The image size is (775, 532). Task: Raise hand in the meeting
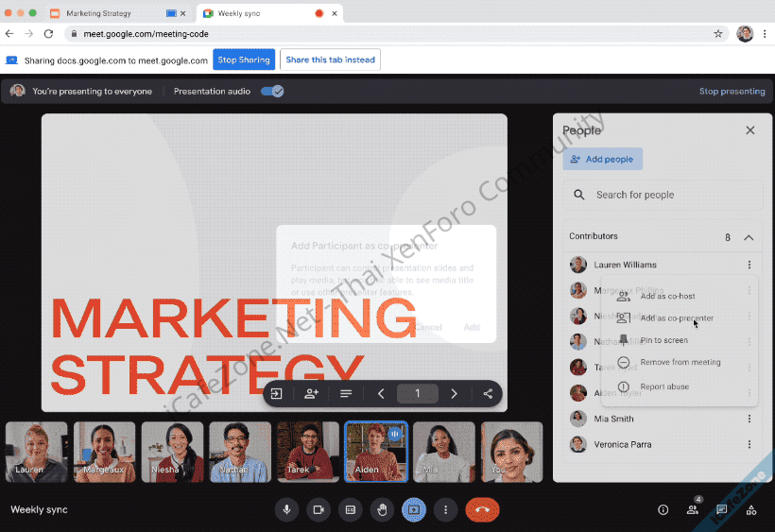point(382,509)
